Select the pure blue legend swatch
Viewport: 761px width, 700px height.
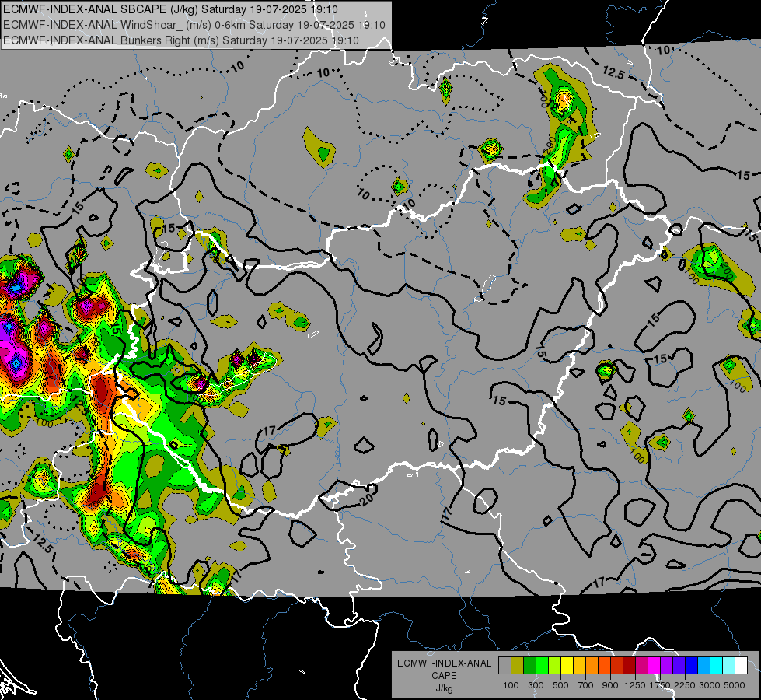point(692,666)
